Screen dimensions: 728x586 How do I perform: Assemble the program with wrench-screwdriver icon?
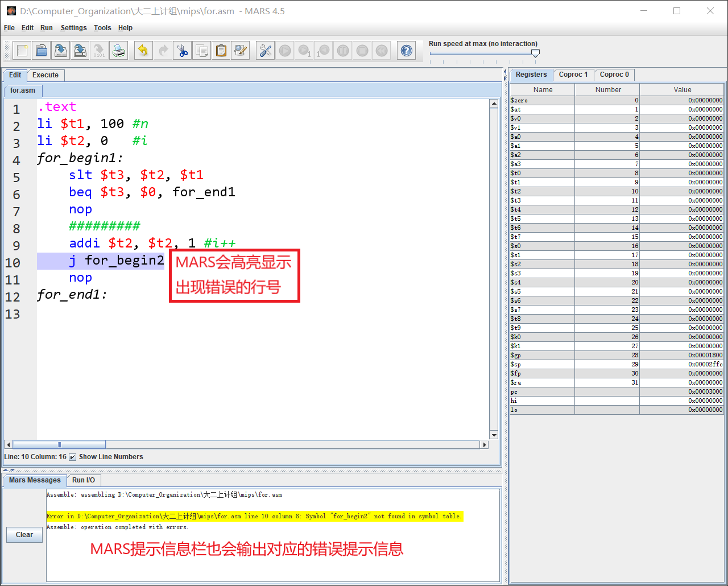(x=265, y=51)
